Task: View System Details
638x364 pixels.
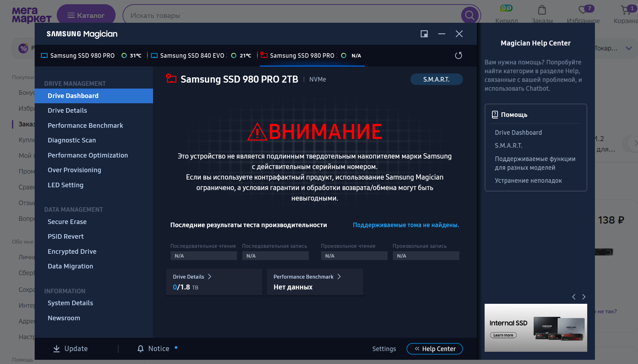Action: [x=70, y=303]
